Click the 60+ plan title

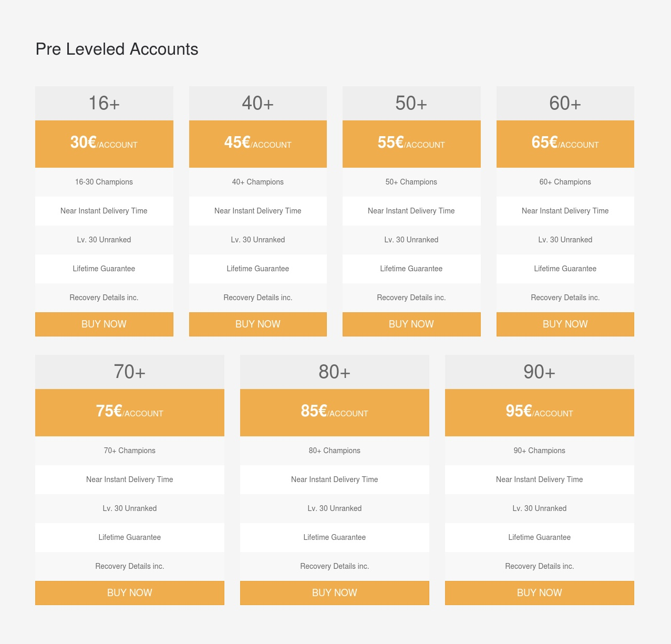point(565,104)
